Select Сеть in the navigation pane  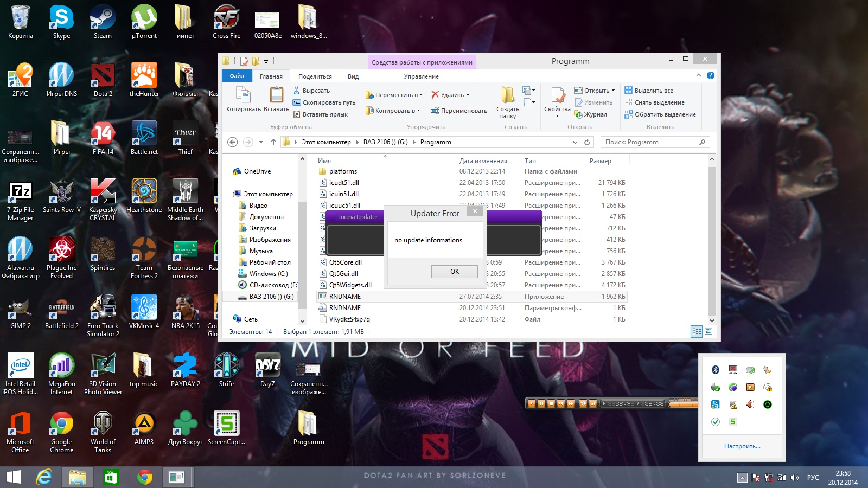click(x=245, y=319)
